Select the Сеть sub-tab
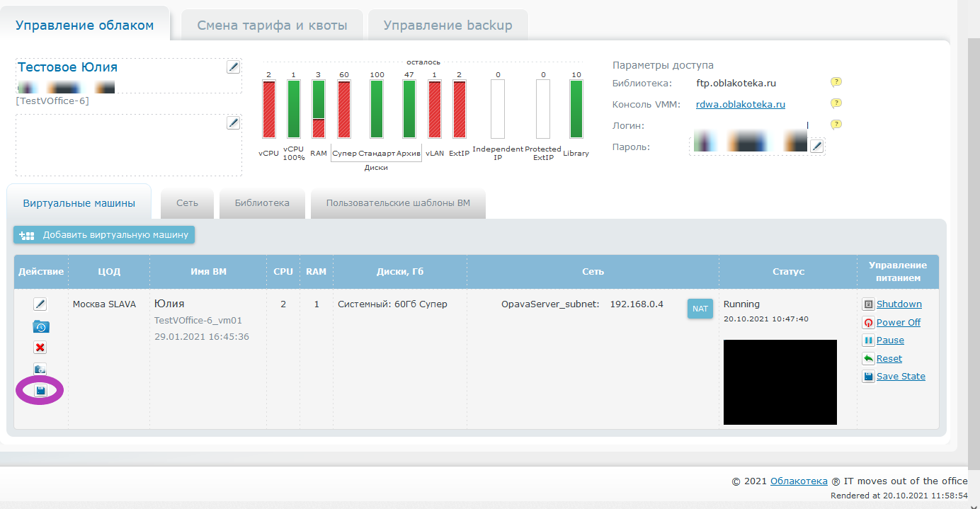 (188, 203)
